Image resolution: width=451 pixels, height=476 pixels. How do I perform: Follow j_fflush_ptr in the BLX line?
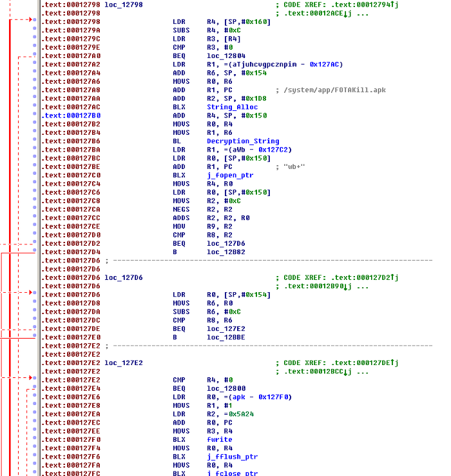tap(232, 457)
